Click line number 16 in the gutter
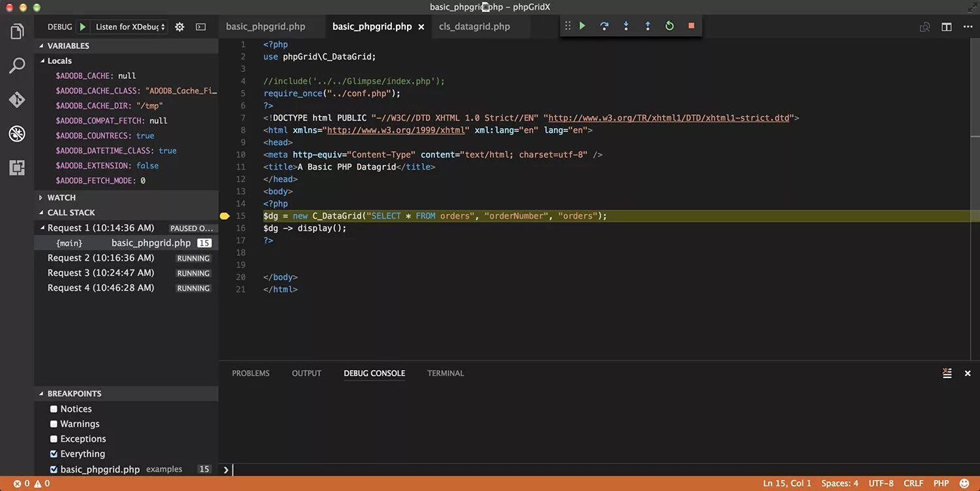 click(240, 228)
